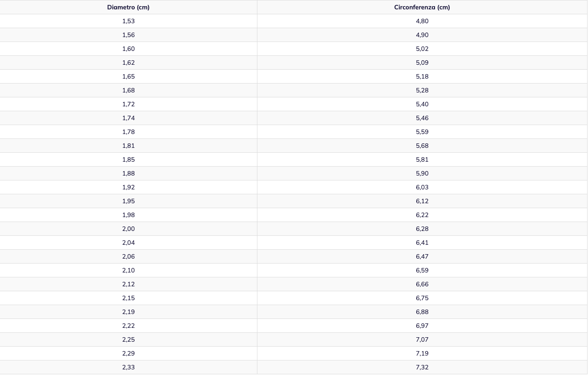Viewport: 588px width, 377px height.
Task: Select the circumference value 5,68
Action: 422,146
